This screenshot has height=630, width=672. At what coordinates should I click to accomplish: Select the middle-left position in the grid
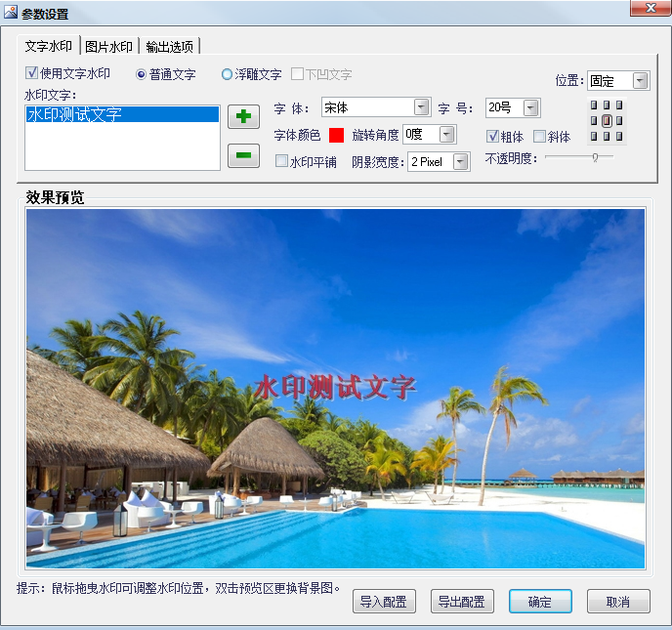pos(594,120)
